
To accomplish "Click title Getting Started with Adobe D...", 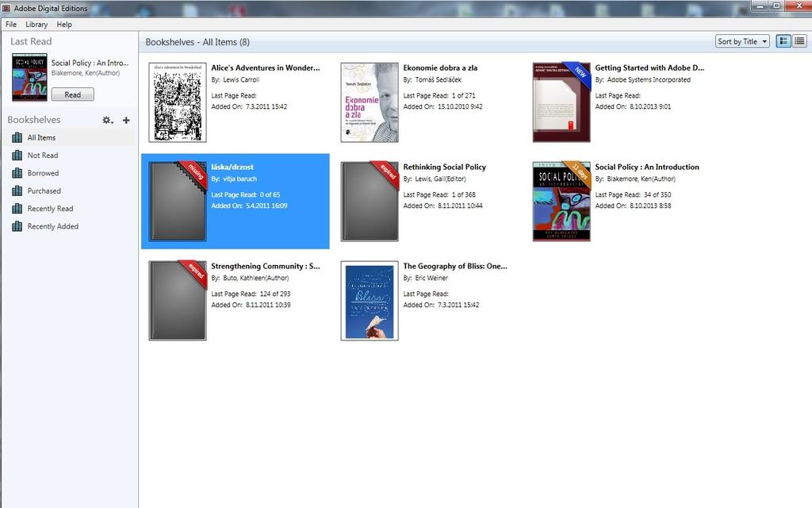I will [x=649, y=67].
